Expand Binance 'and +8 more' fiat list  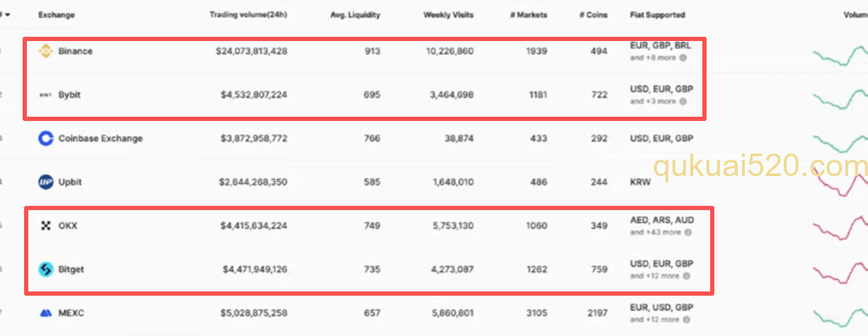653,57
